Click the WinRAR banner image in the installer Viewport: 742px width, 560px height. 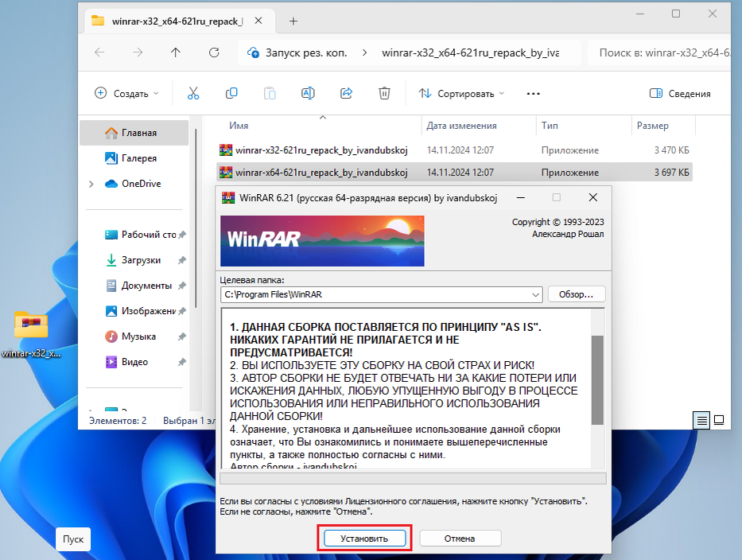tap(322, 241)
